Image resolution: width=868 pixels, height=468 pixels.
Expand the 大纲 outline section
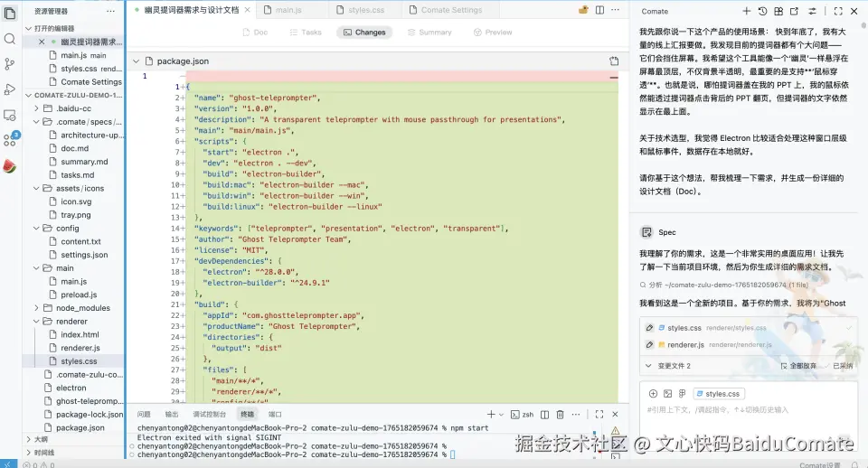29,439
